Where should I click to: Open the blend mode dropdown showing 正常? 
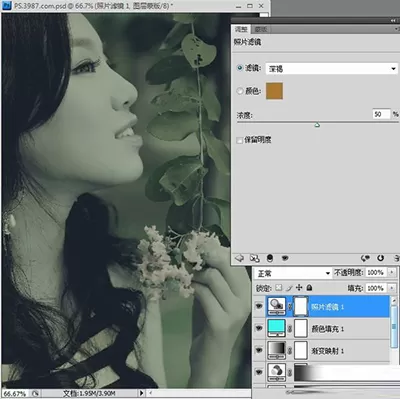pyautogui.click(x=293, y=273)
